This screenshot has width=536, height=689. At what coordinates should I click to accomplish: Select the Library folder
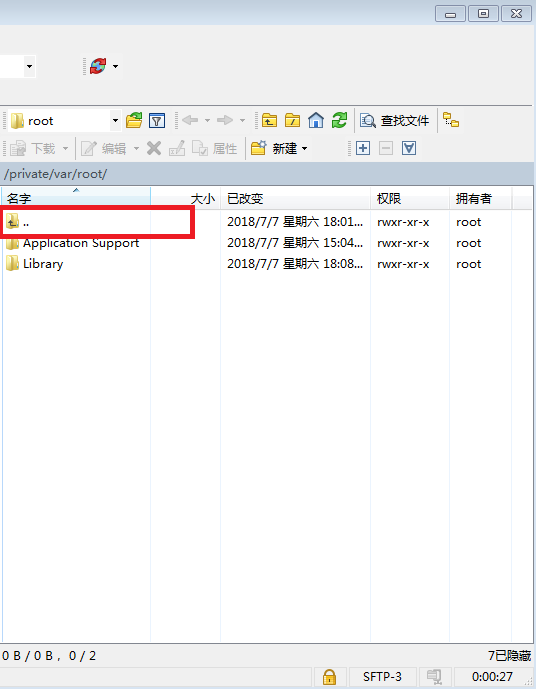[x=35, y=264]
